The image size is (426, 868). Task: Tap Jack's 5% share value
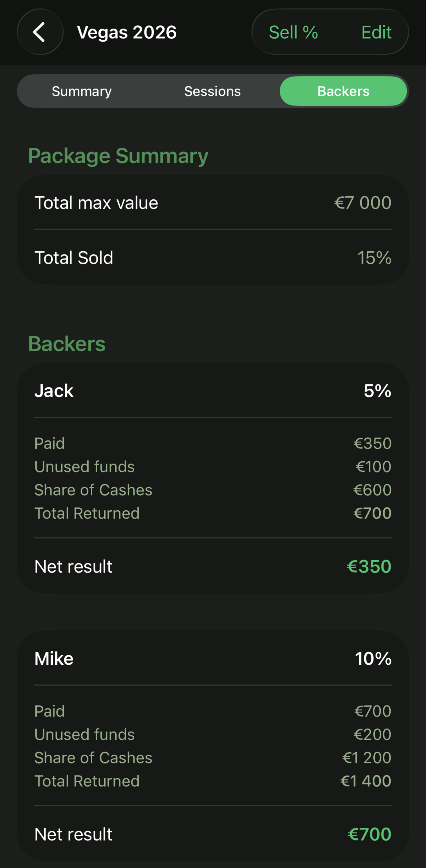[377, 391]
